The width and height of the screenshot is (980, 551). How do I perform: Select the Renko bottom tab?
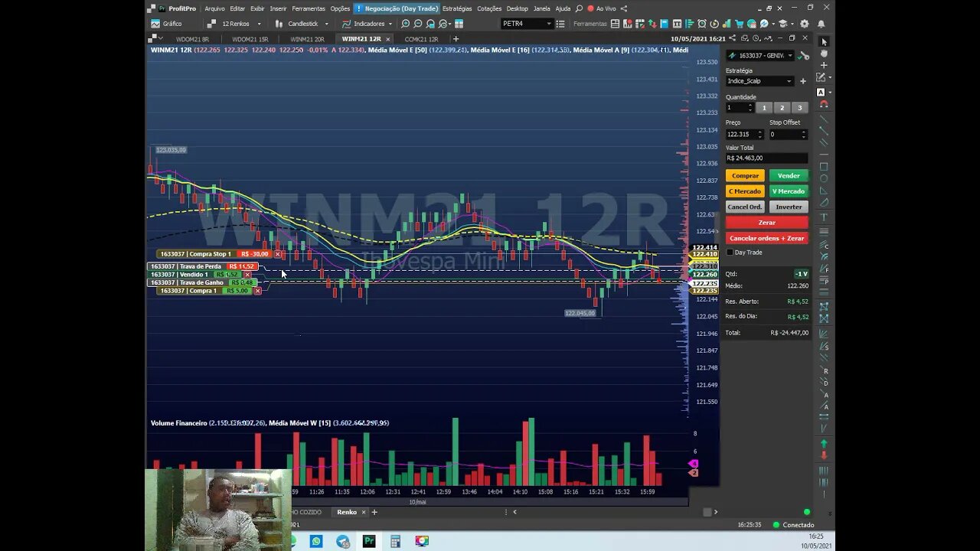pyautogui.click(x=347, y=512)
